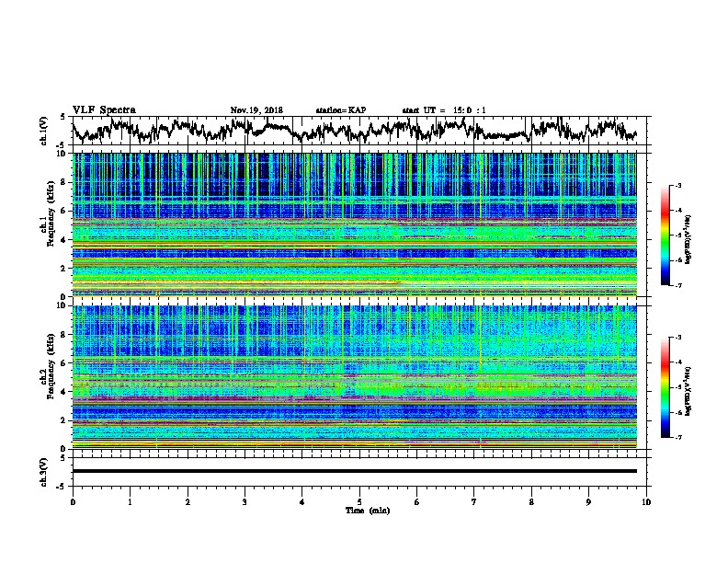Click the "5" volt tick of ch.1(V) axis
The image size is (728, 563).
pyautogui.click(x=63, y=117)
